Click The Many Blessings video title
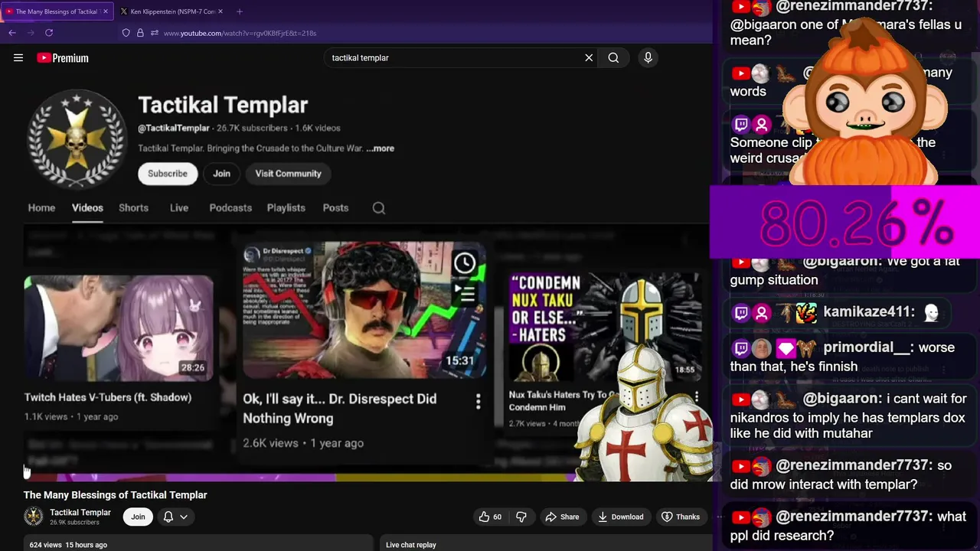The height and width of the screenshot is (551, 980). click(x=116, y=495)
